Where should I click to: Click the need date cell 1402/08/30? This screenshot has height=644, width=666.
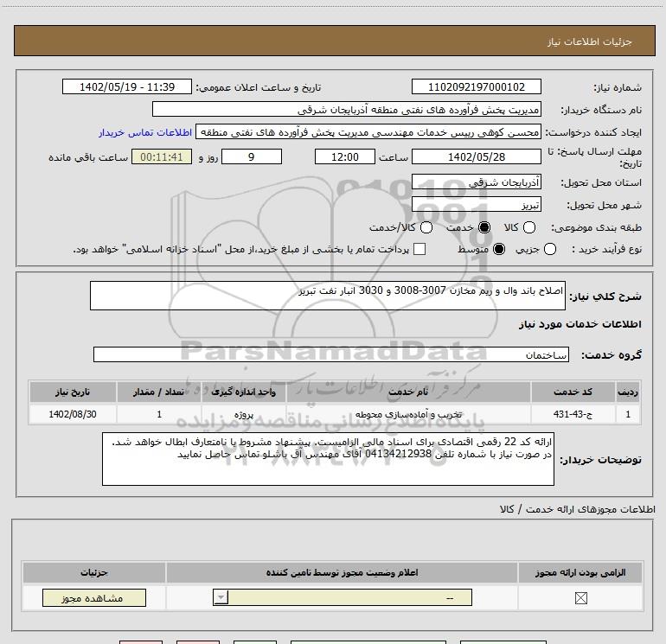pos(73,414)
